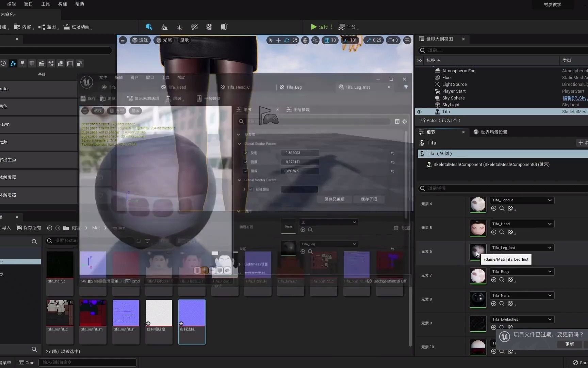588x368 pixels.
Task: Show Visual Effects category sparkle icon
Action: [x=51, y=63]
